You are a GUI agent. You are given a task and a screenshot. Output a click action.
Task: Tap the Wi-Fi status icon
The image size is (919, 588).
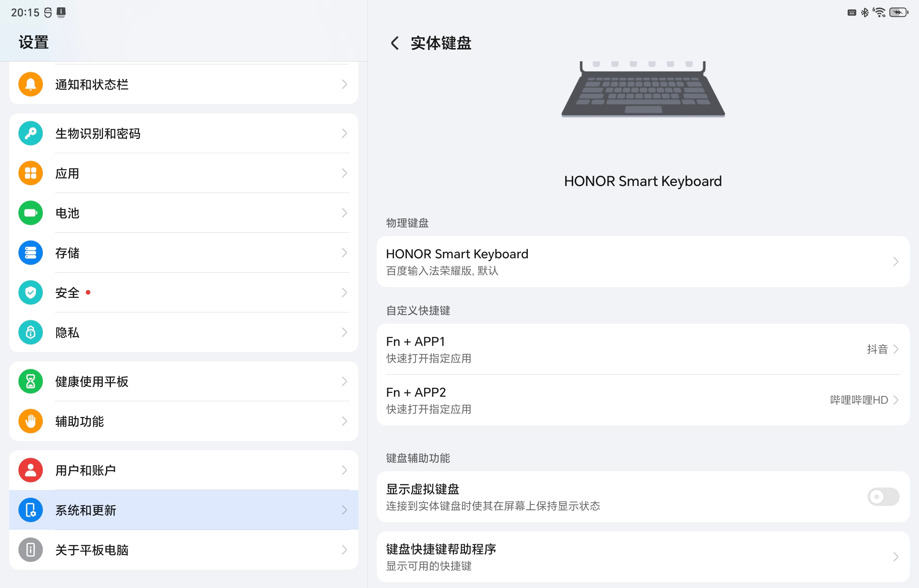879,13
